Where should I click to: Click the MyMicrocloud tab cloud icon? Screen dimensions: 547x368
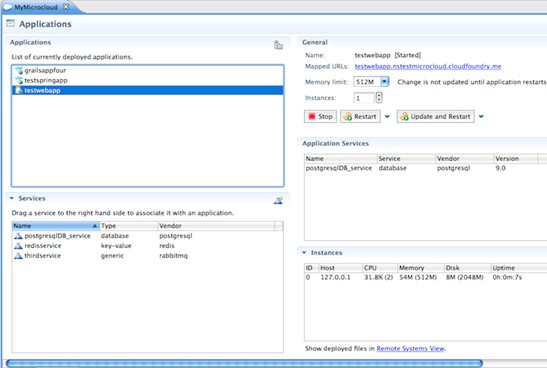[7, 7]
